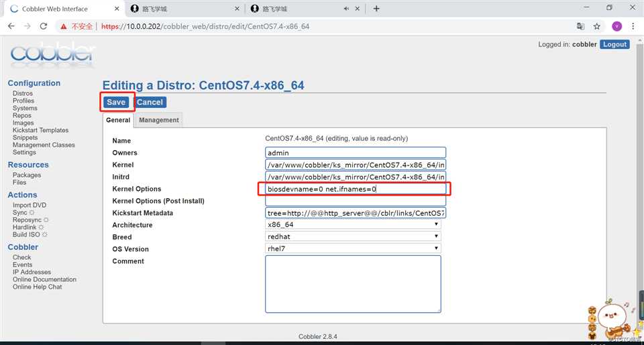Open the translate page icon
Screen dimensions: 644x345
click(580, 26)
